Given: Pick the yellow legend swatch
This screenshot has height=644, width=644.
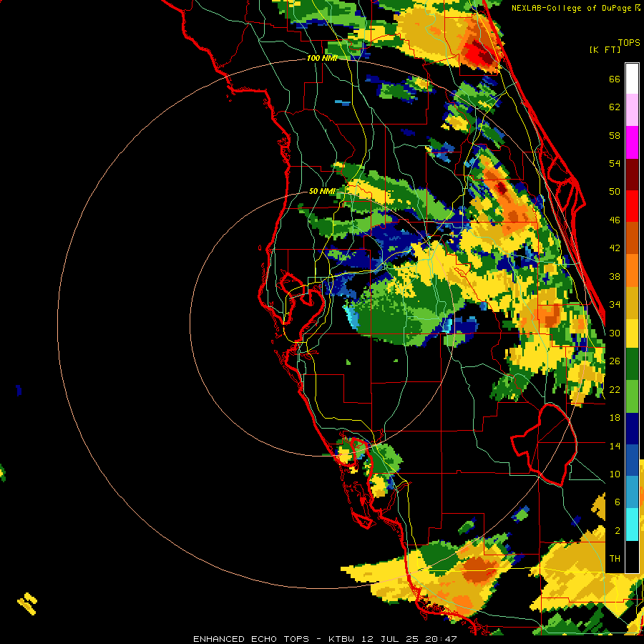Looking at the screenshot, I should (x=632, y=333).
